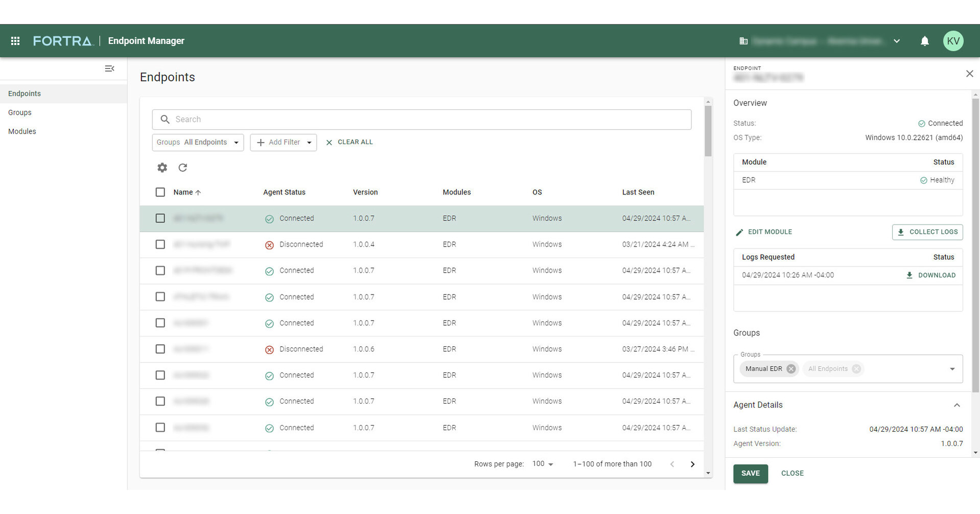This screenshot has width=980, height=514.
Task: Check the checkbox of the first Disconnected endpoint row
Action: [160, 244]
